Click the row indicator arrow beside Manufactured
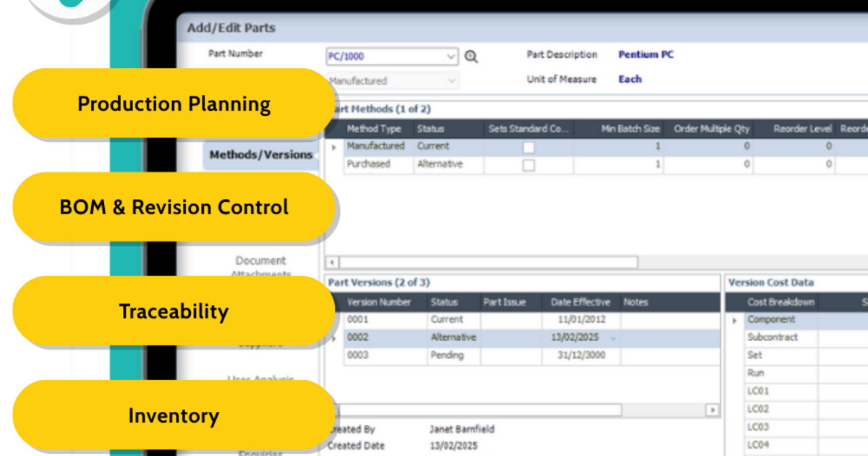Image resolution: width=868 pixels, height=456 pixels. (x=333, y=147)
